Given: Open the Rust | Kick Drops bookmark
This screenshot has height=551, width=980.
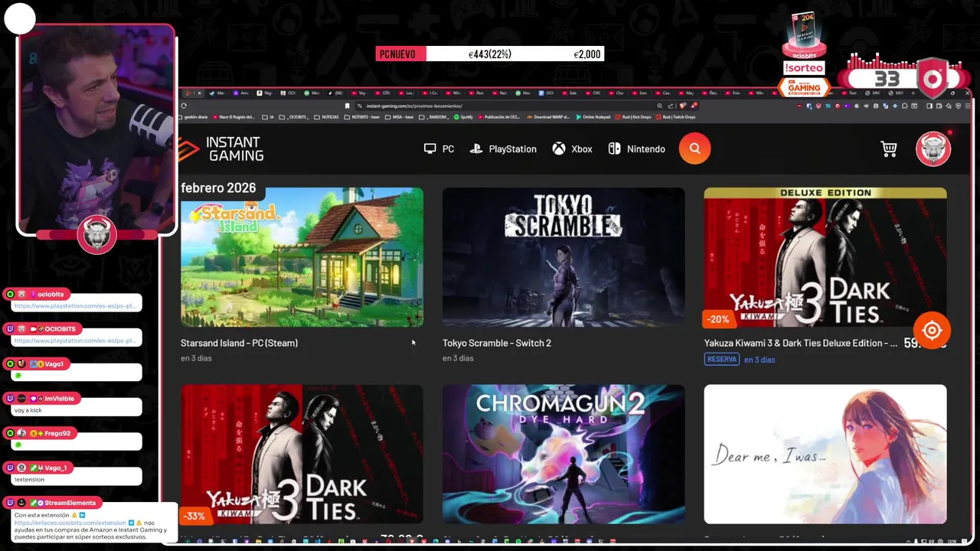Looking at the screenshot, I should [635, 117].
